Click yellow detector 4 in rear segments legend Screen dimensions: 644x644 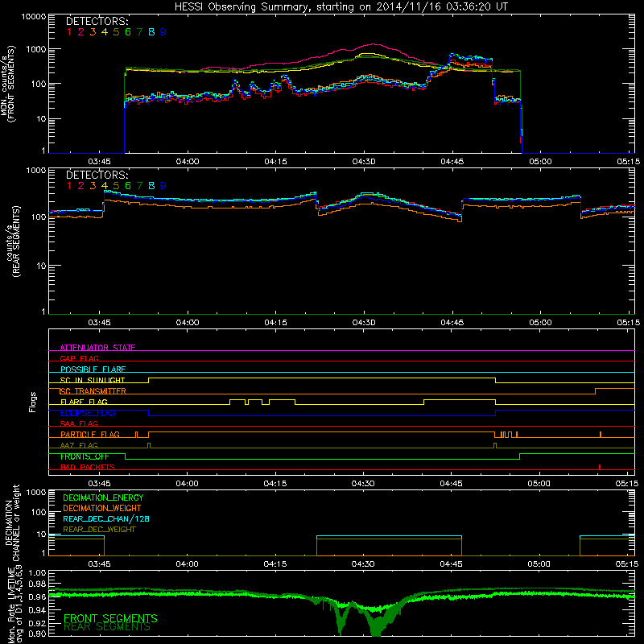(105, 186)
